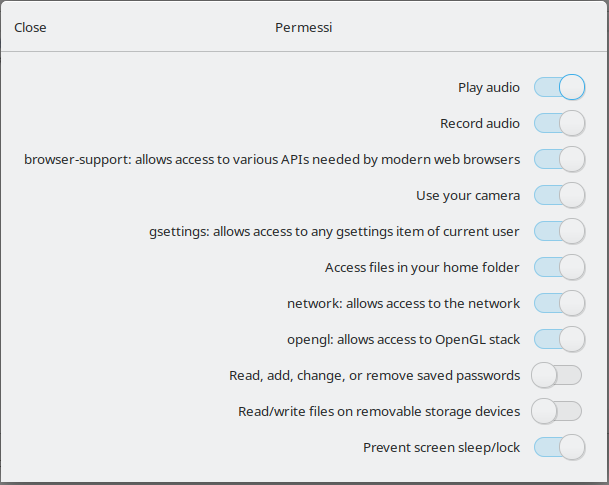Close the Permessi dialog
Image resolution: width=609 pixels, height=485 pixels.
(x=30, y=28)
